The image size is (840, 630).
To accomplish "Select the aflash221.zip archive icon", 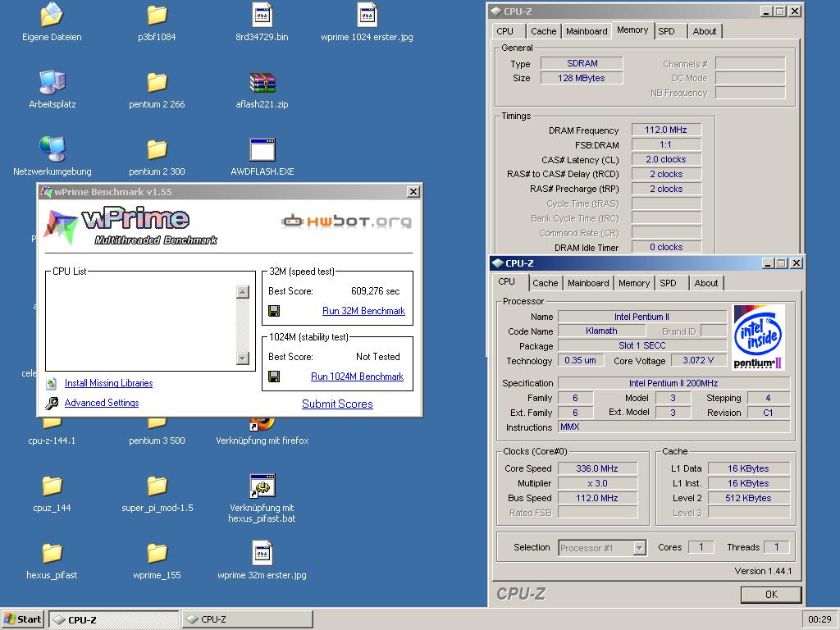I will click(262, 83).
